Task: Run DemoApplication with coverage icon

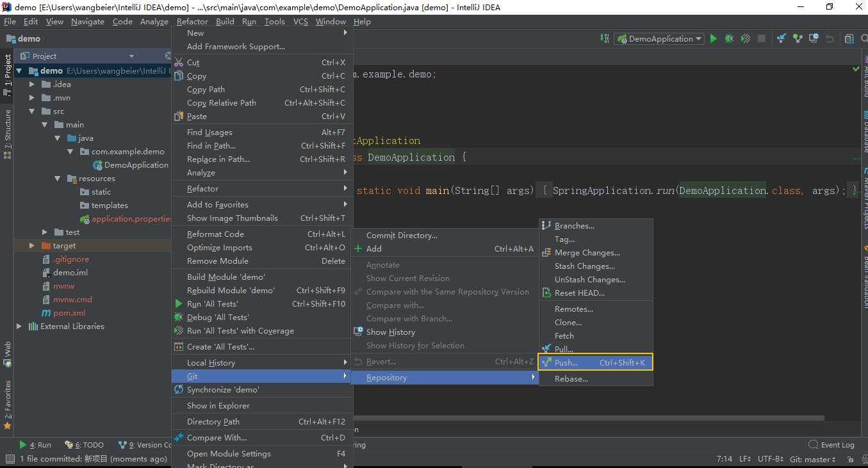Action: [x=746, y=38]
